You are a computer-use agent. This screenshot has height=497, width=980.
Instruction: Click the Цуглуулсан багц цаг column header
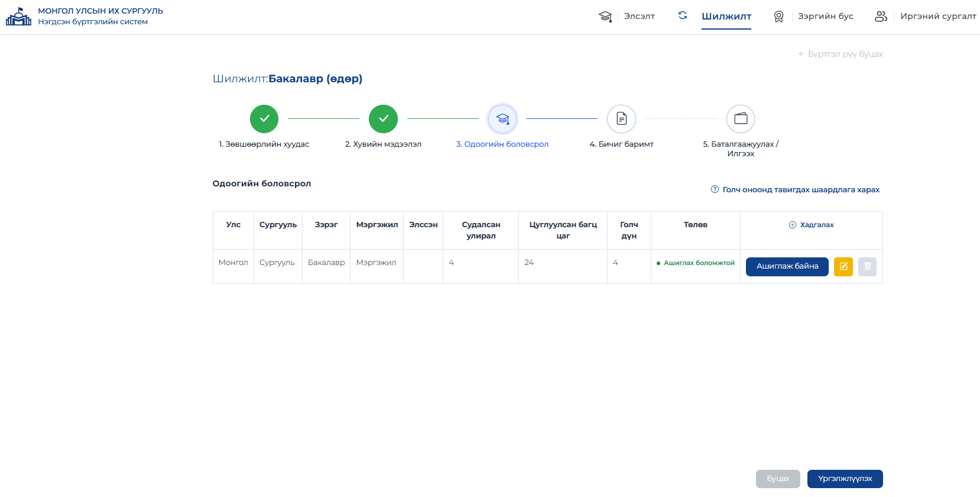click(x=563, y=230)
